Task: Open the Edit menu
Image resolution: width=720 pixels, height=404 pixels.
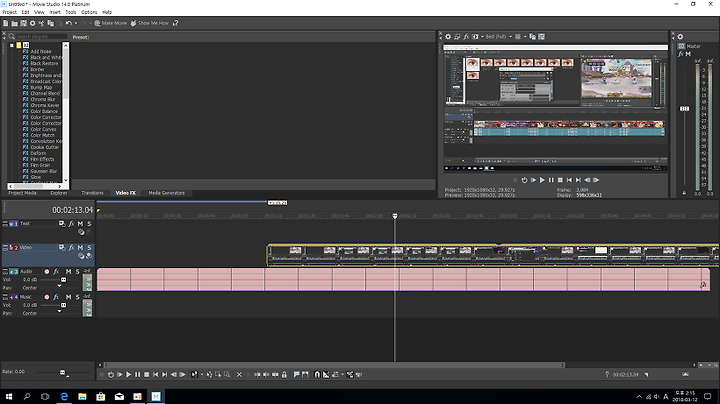Action: click(x=25, y=12)
